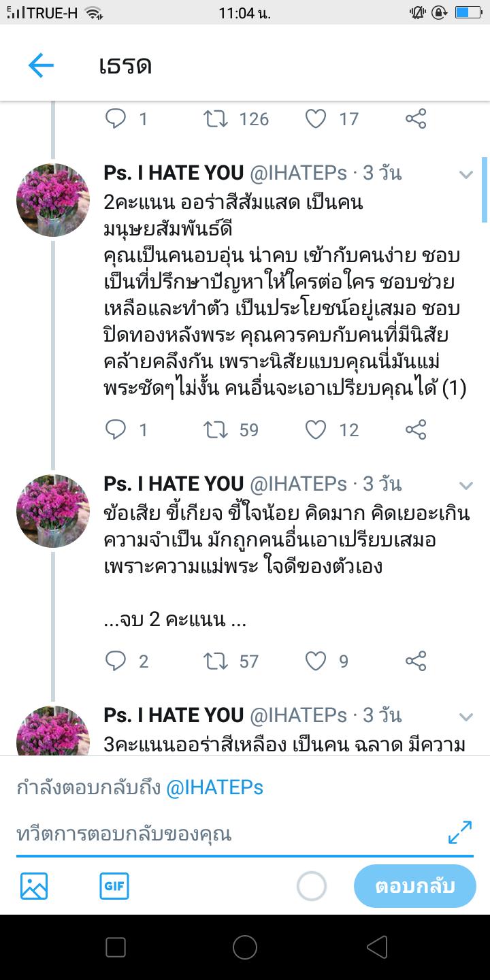Retweet the tweet with 126 retweets
The height and width of the screenshot is (980, 490).
tap(216, 119)
